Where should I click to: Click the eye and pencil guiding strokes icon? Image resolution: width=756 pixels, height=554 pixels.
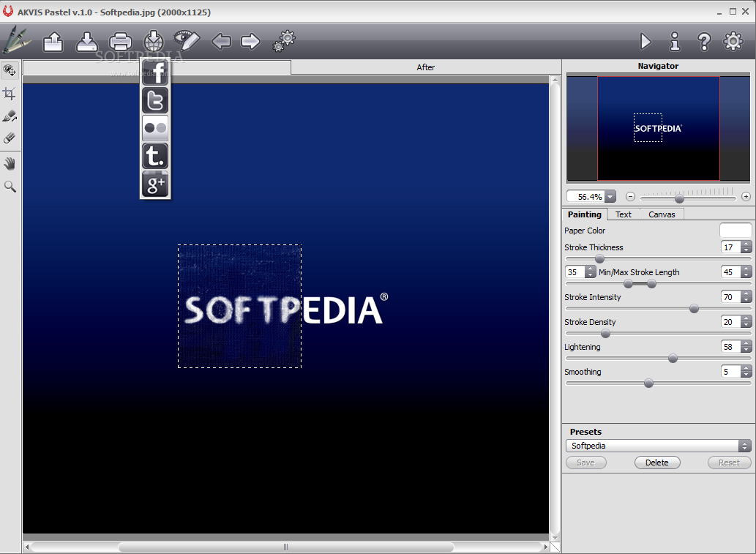click(x=187, y=40)
